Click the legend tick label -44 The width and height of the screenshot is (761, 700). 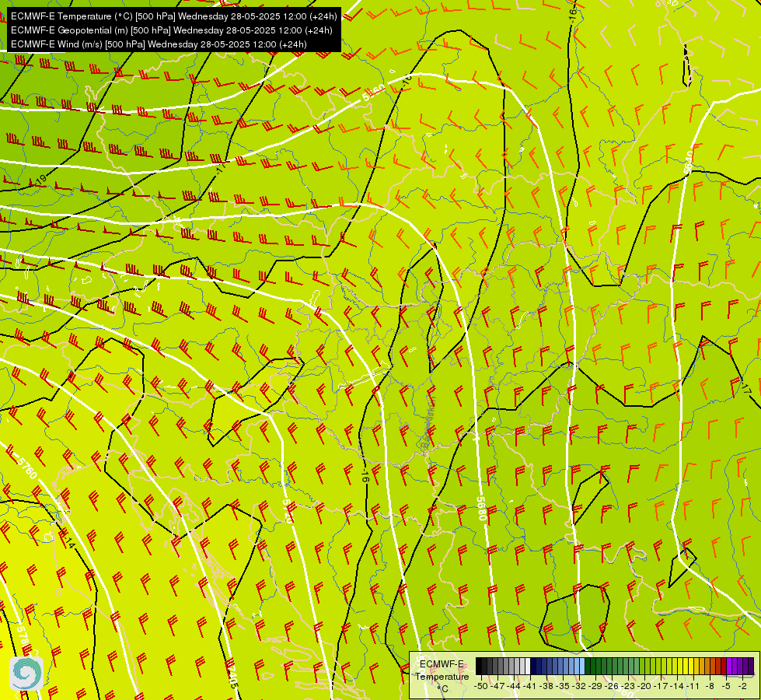click(514, 686)
